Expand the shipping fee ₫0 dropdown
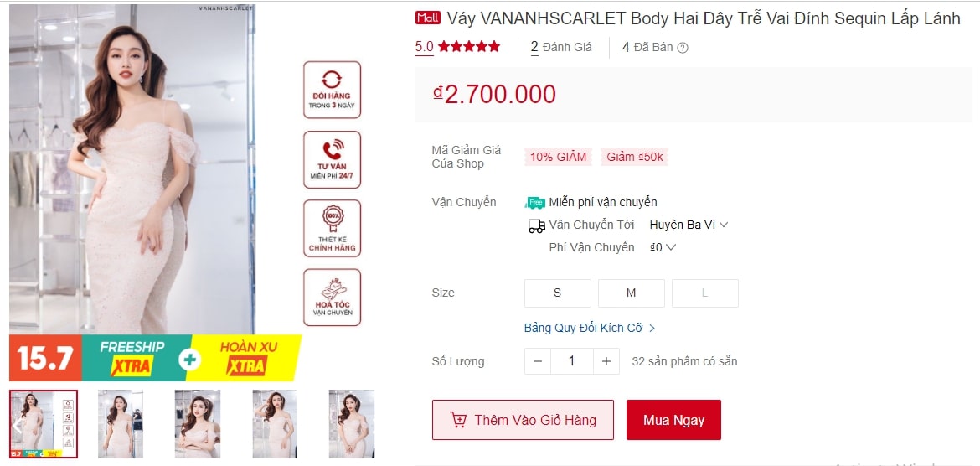 point(663,247)
